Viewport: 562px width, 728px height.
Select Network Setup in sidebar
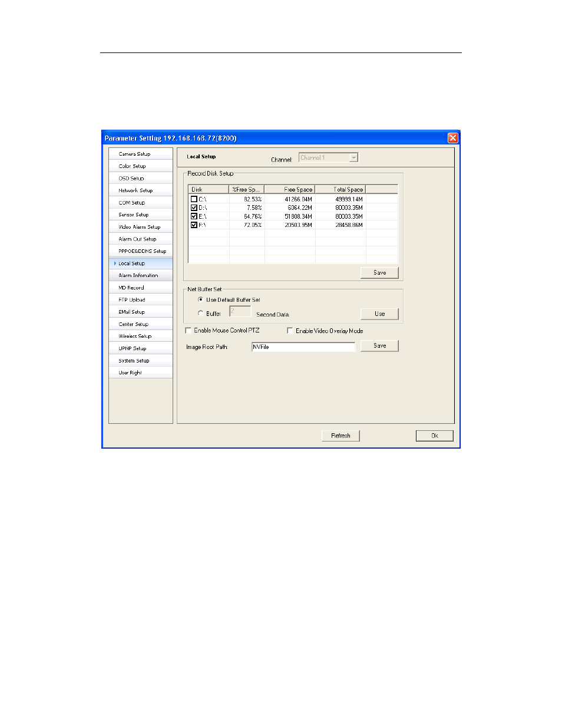(141, 190)
